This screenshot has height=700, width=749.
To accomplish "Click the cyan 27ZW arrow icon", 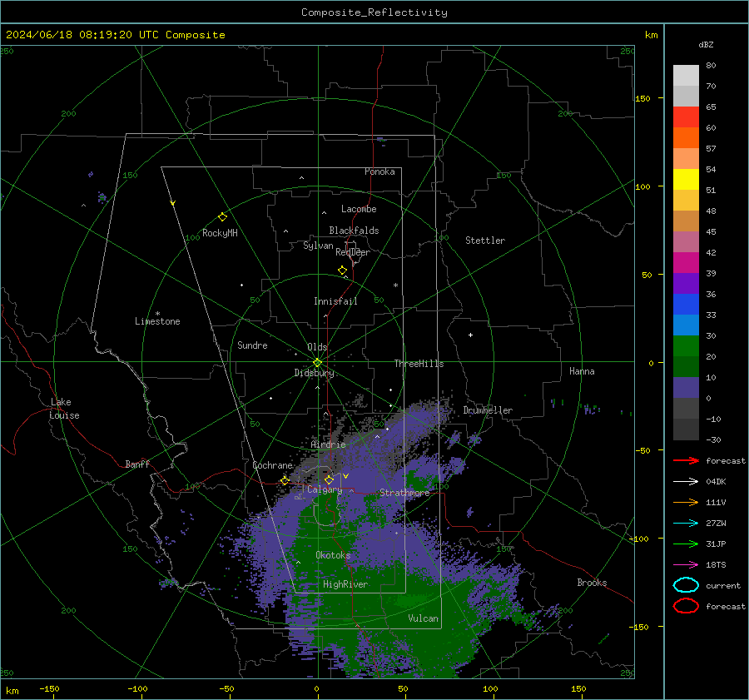I will [686, 524].
